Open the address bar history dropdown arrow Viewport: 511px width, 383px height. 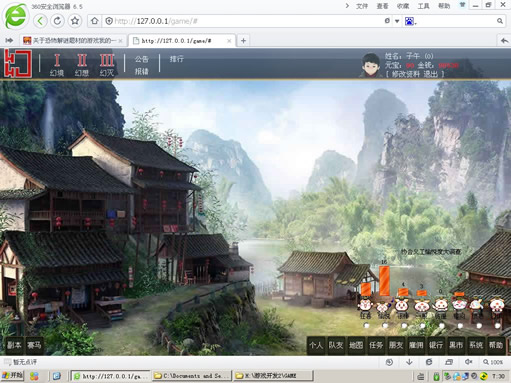pos(397,21)
